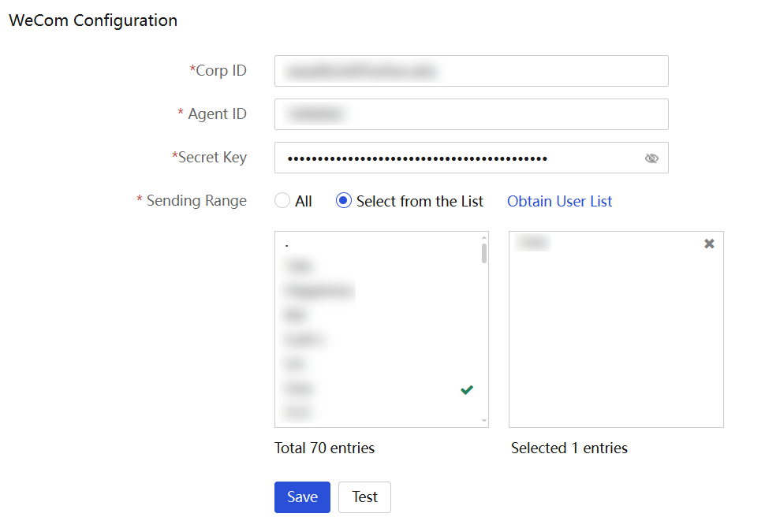
Task: Click the WeCom Configuration heading
Action: [93, 20]
